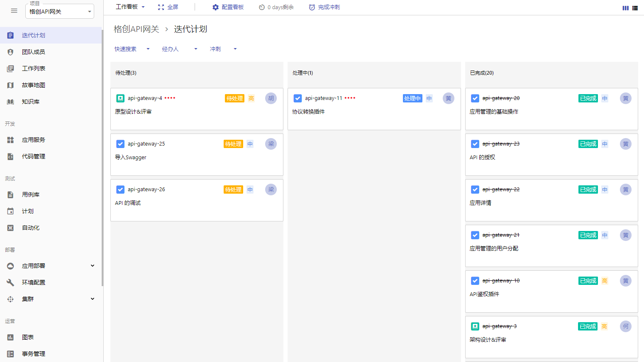The image size is (644, 362).
Task: Click the checkbox icon on api-gateway-20
Action: pos(475,98)
